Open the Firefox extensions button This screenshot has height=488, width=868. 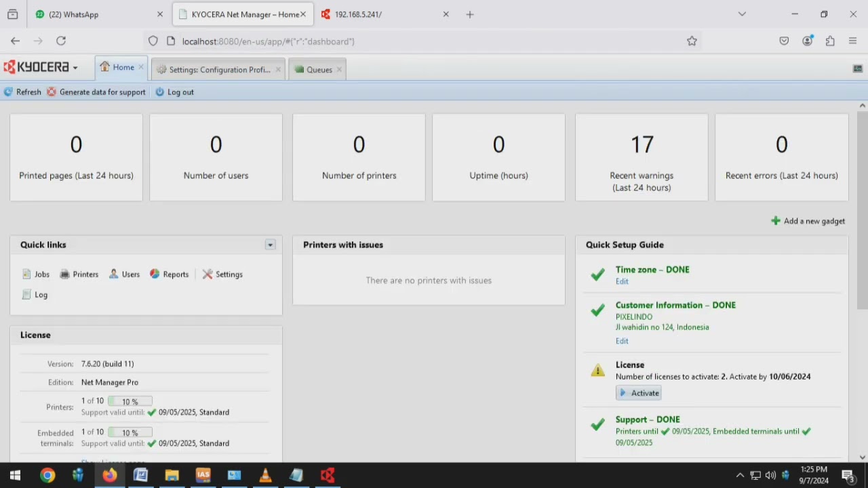coord(830,41)
